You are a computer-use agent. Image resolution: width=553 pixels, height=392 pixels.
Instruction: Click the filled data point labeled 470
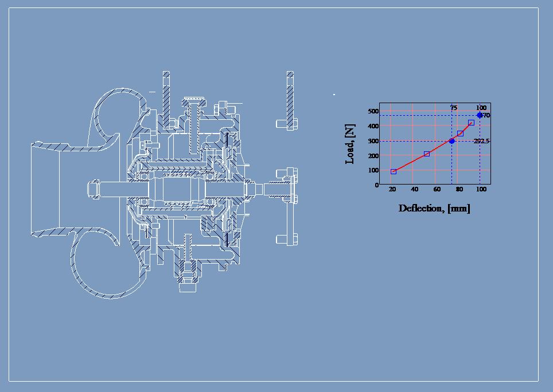point(480,115)
